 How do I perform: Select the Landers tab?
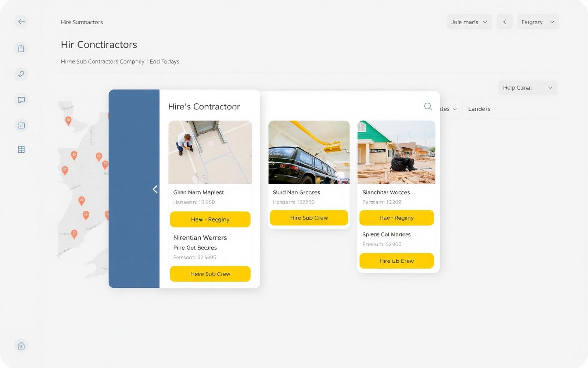click(479, 109)
